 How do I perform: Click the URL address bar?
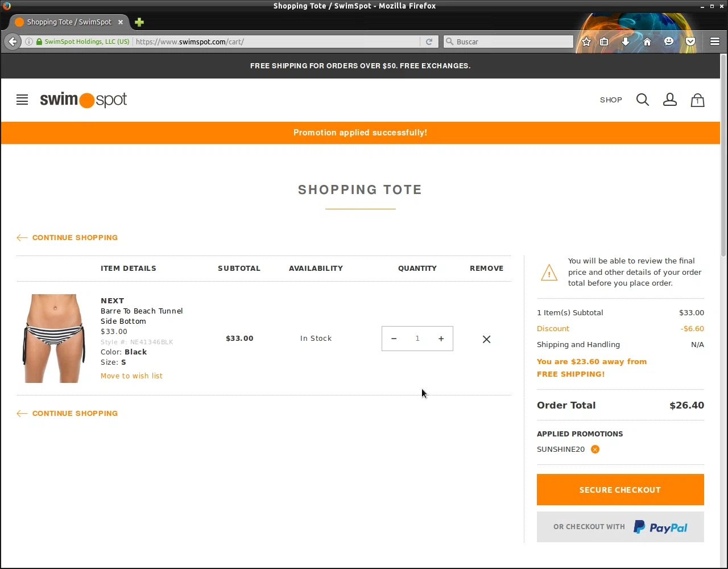pos(276,42)
